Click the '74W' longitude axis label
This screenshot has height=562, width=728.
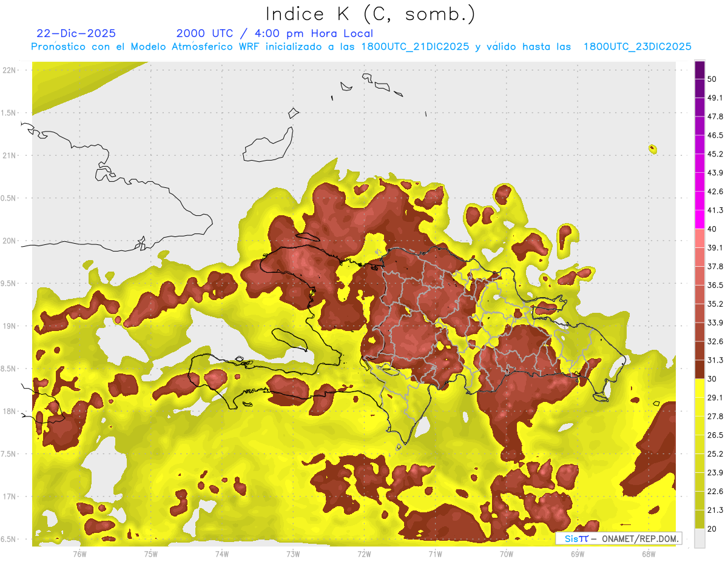point(222,554)
